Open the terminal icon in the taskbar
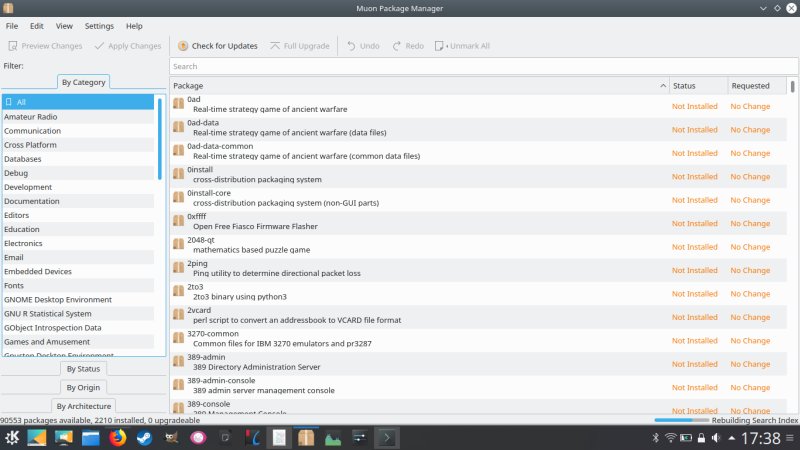Viewport: 800px width, 450px height. tap(386, 437)
